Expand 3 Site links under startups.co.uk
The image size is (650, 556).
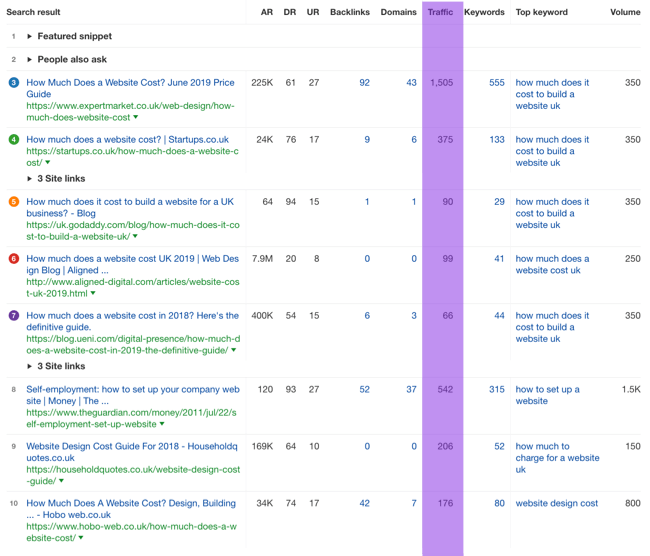[30, 179]
